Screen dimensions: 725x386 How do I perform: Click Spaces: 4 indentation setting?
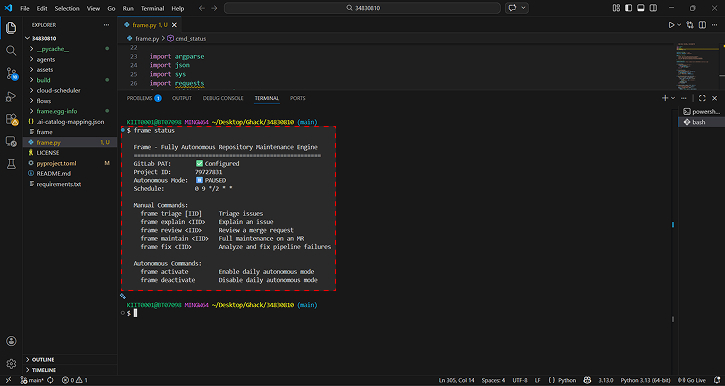point(493,380)
